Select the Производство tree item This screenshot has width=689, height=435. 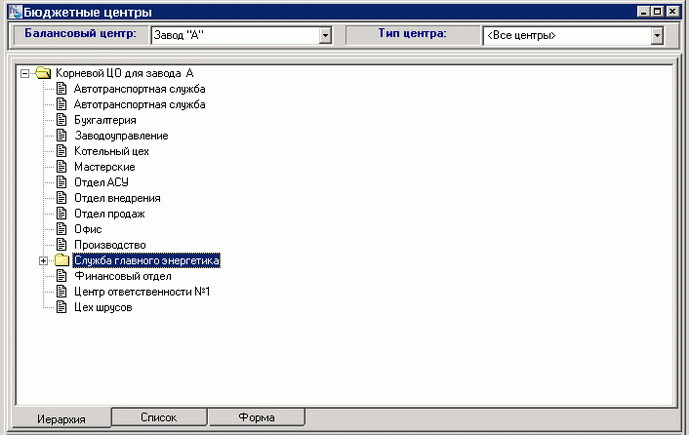110,245
